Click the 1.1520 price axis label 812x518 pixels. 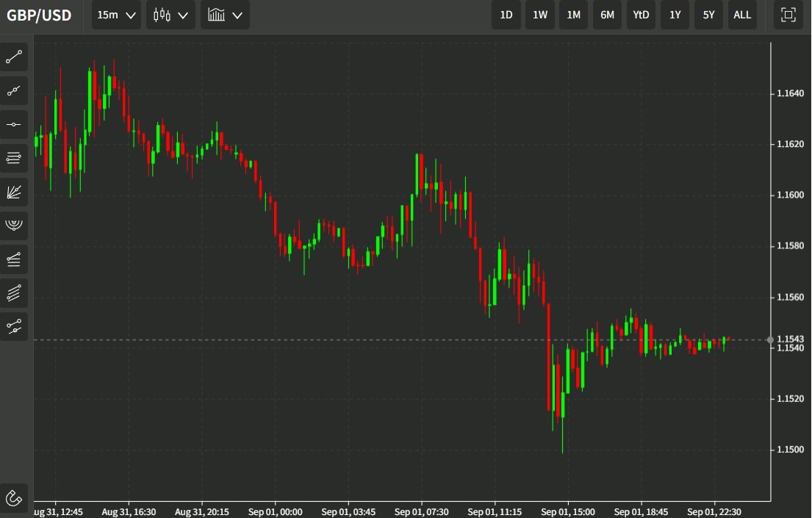point(790,398)
